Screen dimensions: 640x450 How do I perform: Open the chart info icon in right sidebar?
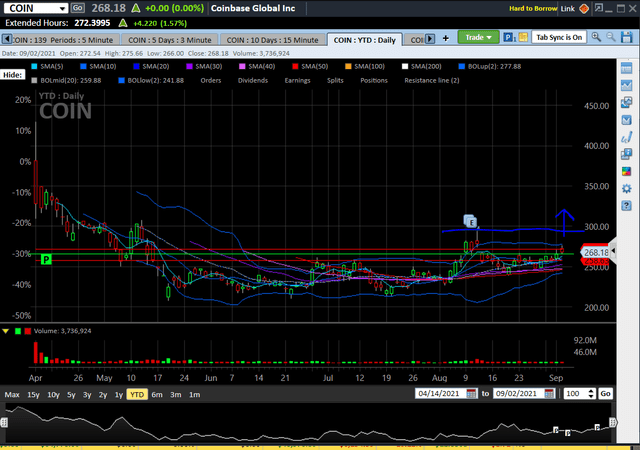[x=627, y=154]
